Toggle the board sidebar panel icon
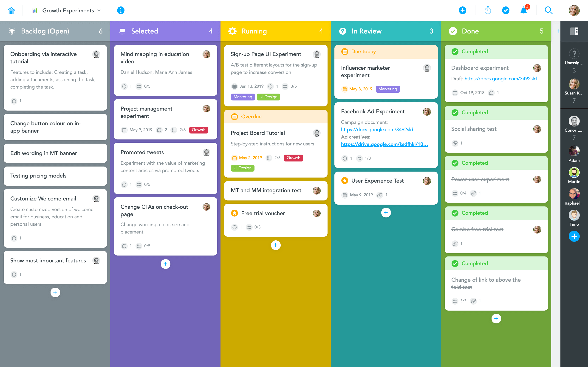This screenshot has height=367, width=588. click(x=574, y=31)
